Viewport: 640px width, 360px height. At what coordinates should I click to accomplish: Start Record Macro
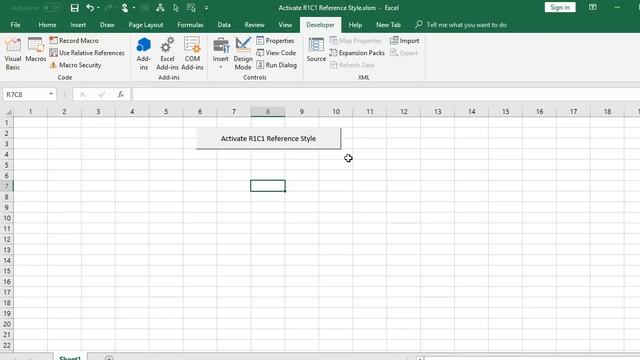(74, 41)
